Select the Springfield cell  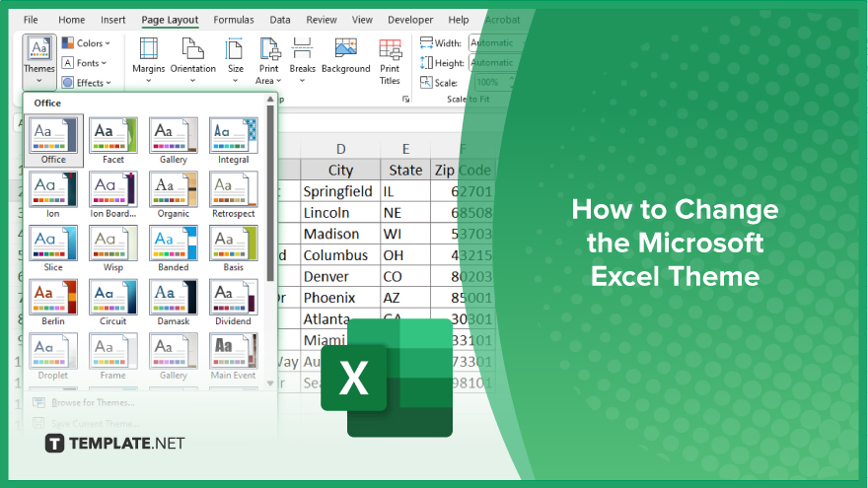point(340,191)
